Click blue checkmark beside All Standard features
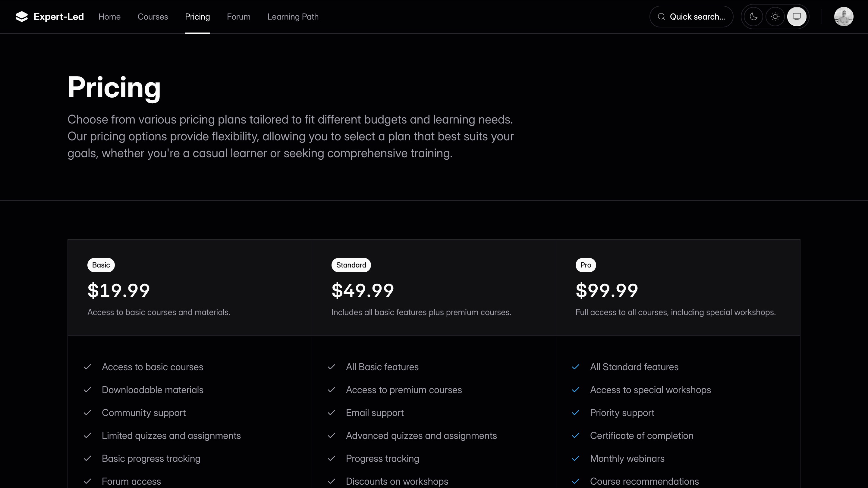The height and width of the screenshot is (488, 868). click(x=576, y=367)
